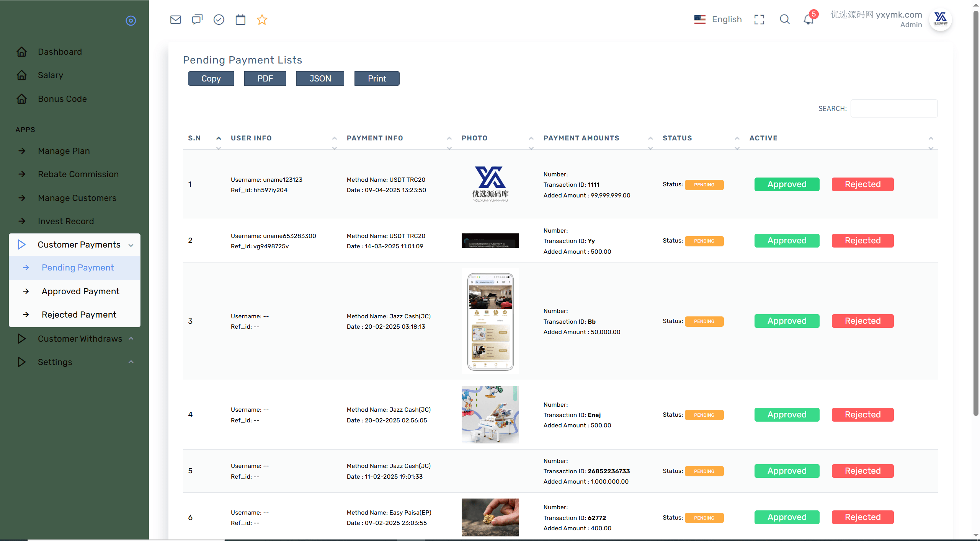Viewport: 980px width, 541px height.
Task: Toggle fullscreen mode icon
Action: pos(759,20)
